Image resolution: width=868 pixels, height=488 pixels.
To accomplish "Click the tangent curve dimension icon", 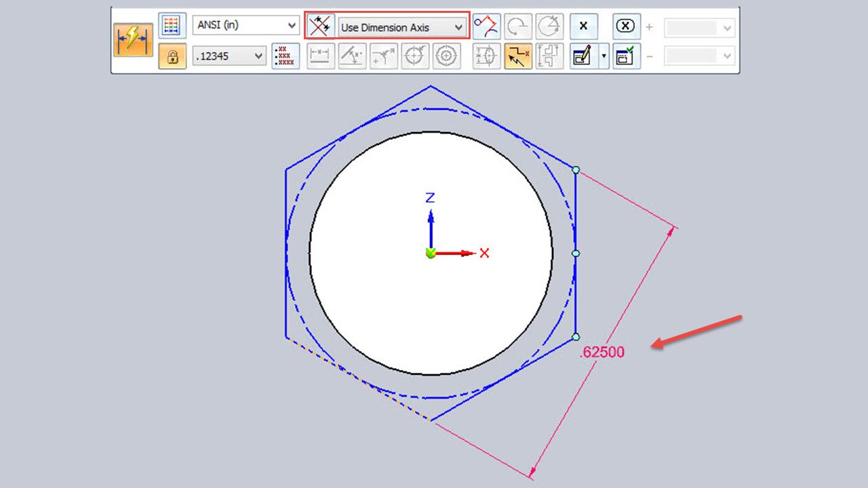I will click(486, 26).
